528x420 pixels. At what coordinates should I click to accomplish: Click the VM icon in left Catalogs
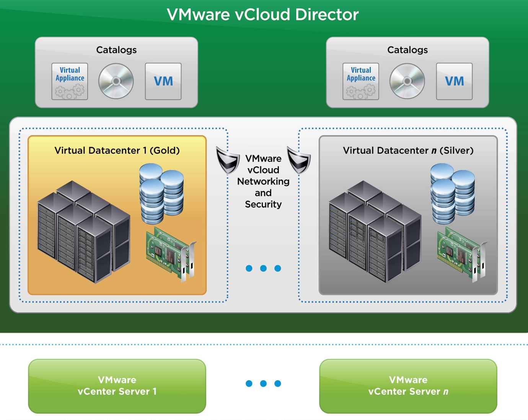[163, 81]
